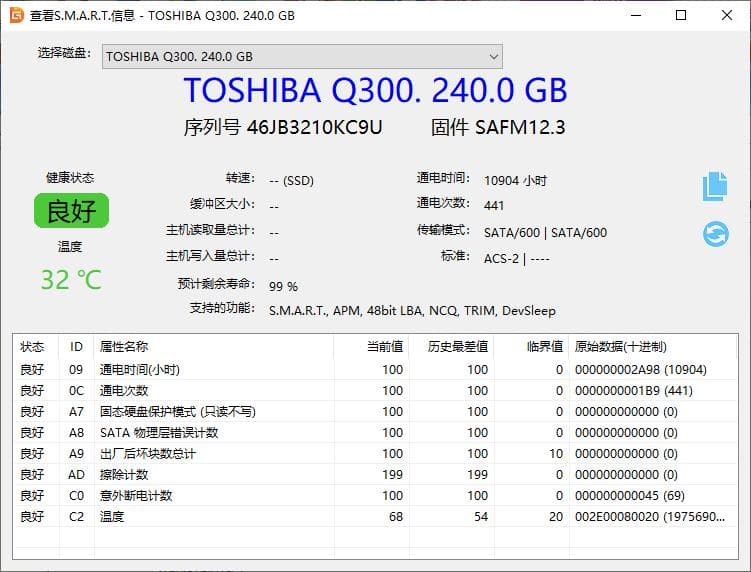This screenshot has height=572, width=751.
Task: Click current value 199 in 擦除计数 row
Action: [392, 475]
